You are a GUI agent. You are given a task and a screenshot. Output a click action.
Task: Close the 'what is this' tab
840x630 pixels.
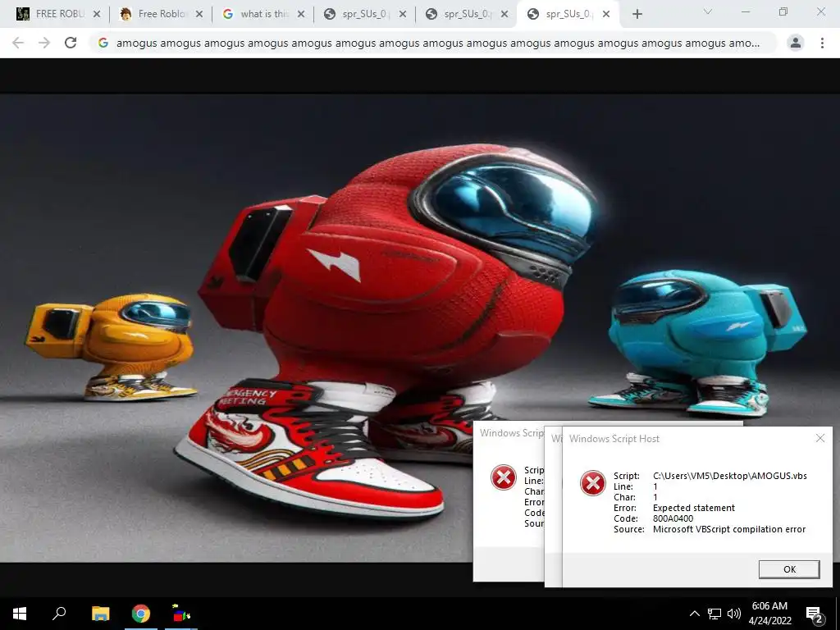tap(301, 15)
